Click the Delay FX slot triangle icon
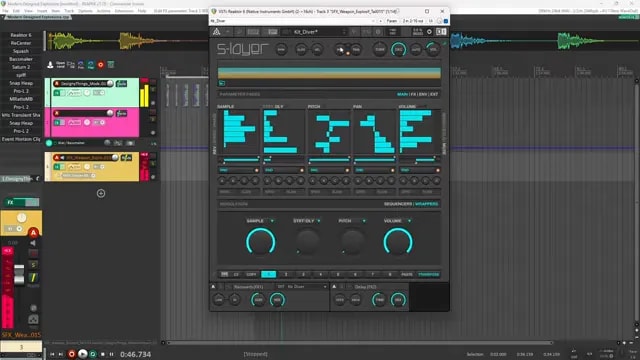640x360 pixels. point(334,287)
